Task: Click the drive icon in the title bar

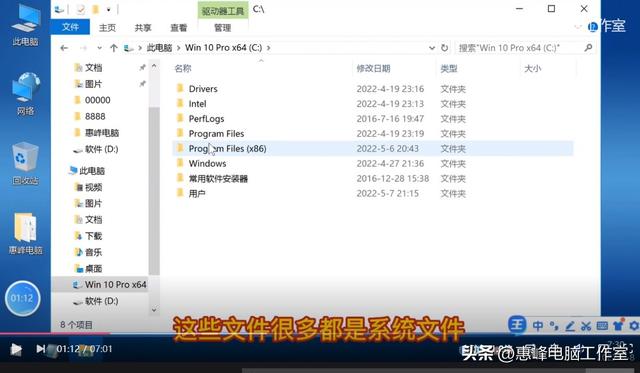Action: tap(59, 9)
